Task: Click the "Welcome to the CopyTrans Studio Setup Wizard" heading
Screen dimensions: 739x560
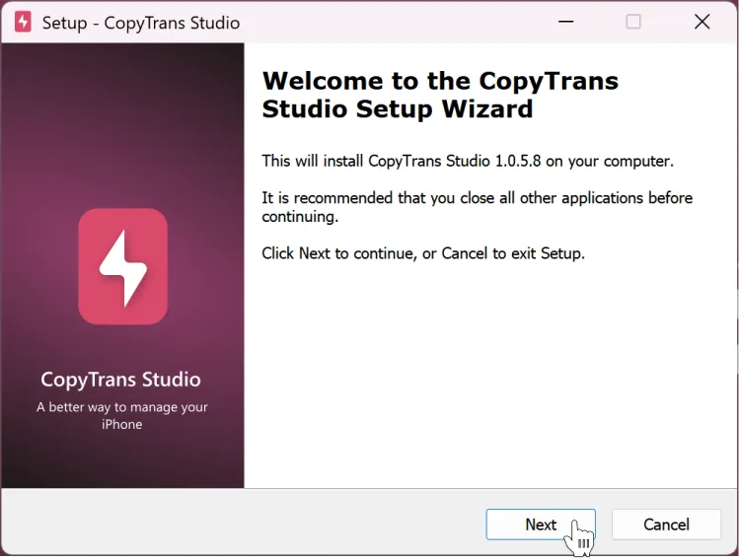Action: pyautogui.click(x=440, y=95)
